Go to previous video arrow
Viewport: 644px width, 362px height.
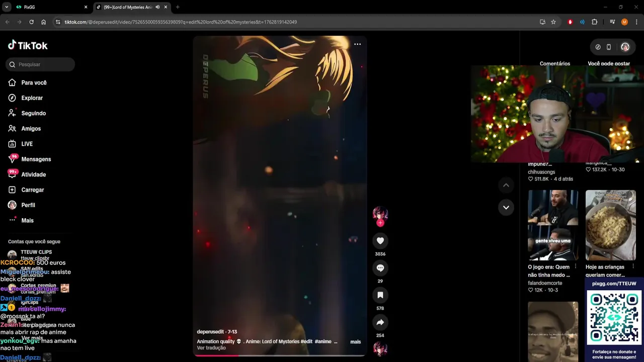click(506, 185)
